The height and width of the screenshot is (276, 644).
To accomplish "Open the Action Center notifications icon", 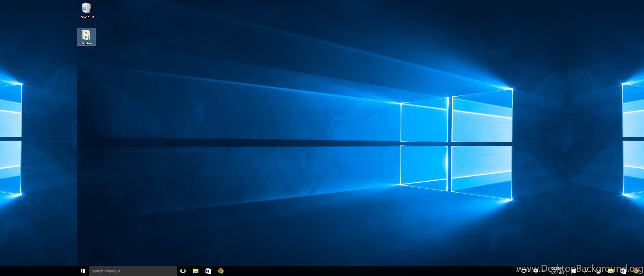I will (536, 271).
